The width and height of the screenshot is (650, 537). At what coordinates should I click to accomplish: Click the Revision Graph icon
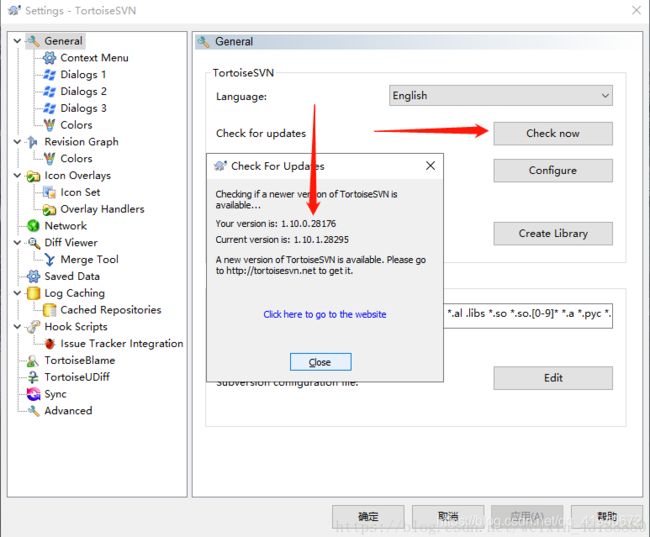(33, 142)
